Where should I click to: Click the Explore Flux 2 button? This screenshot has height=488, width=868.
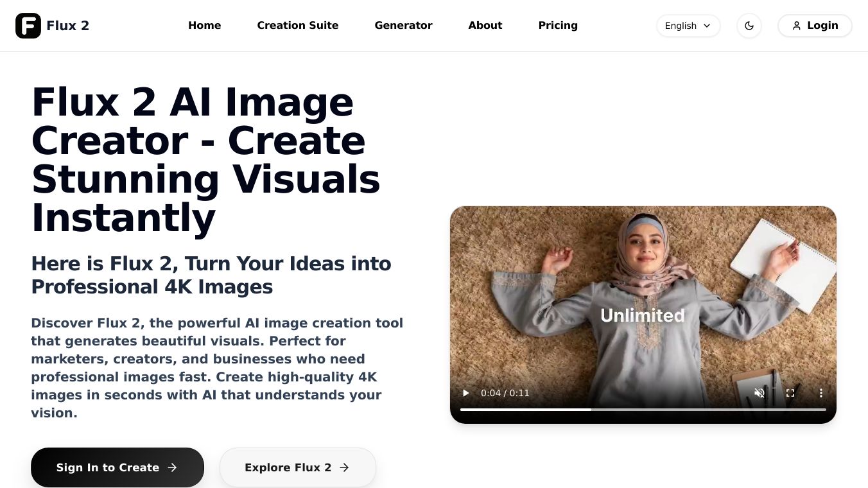(298, 467)
